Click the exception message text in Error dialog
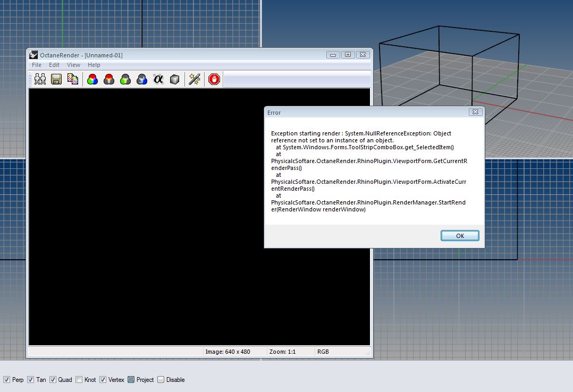573x392 pixels. [x=369, y=172]
